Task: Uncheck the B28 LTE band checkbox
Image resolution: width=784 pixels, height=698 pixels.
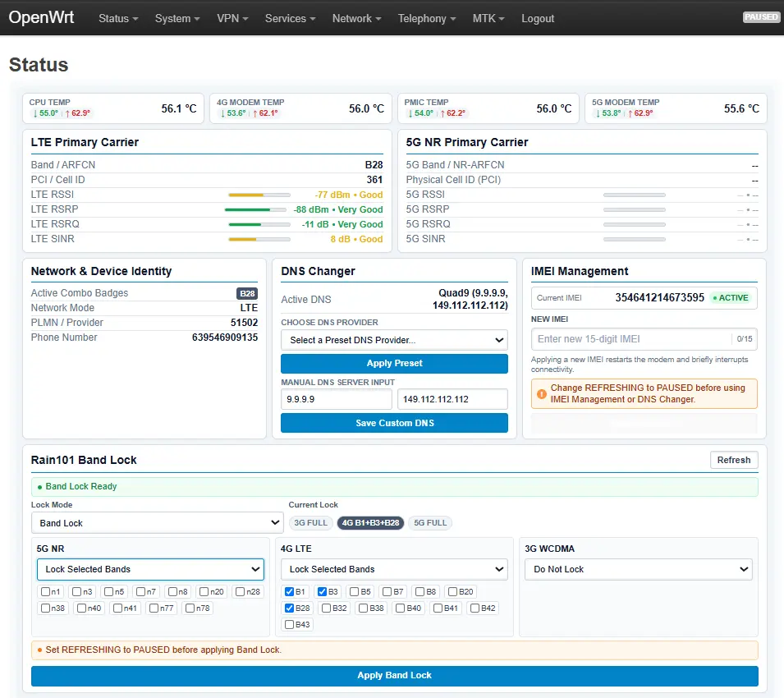Action: click(289, 608)
